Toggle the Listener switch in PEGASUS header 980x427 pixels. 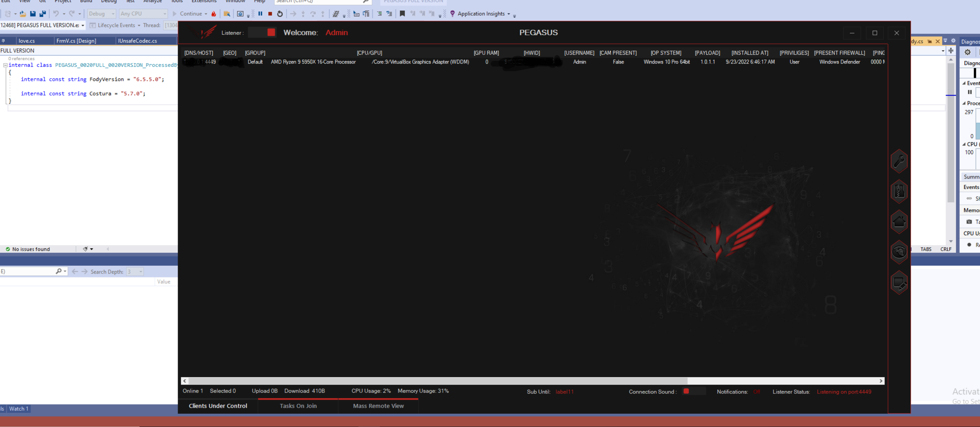tap(262, 32)
